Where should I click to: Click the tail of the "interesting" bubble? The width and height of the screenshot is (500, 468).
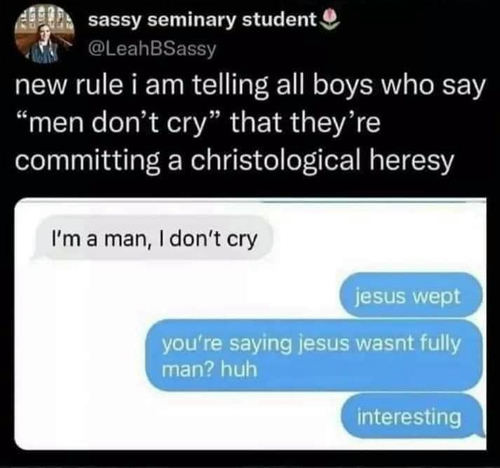pyautogui.click(x=479, y=432)
